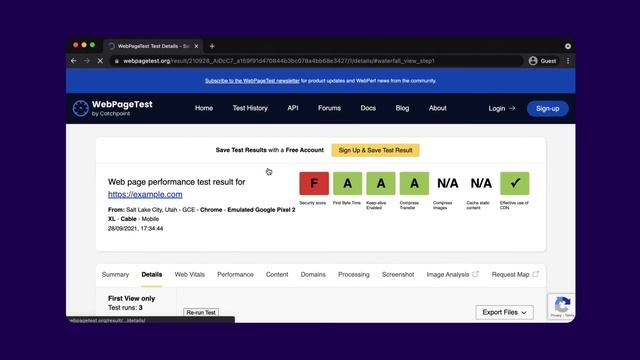Click the 'First View only' text
Screen dimensions: 640x360
click(131, 298)
